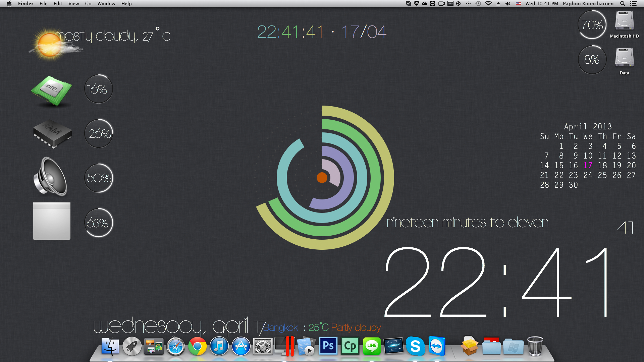Open the Go menu
This screenshot has height=362, width=644.
88,4
